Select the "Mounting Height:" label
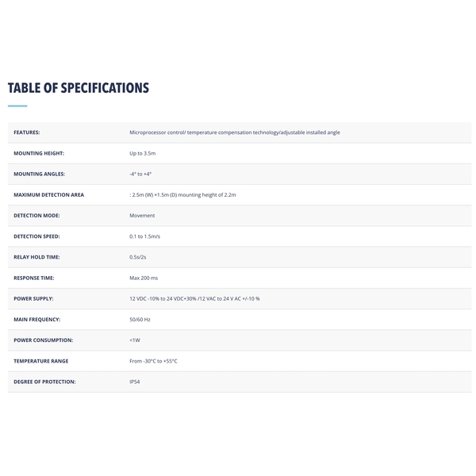Image resolution: width=476 pixels, height=476 pixels. [x=39, y=153]
